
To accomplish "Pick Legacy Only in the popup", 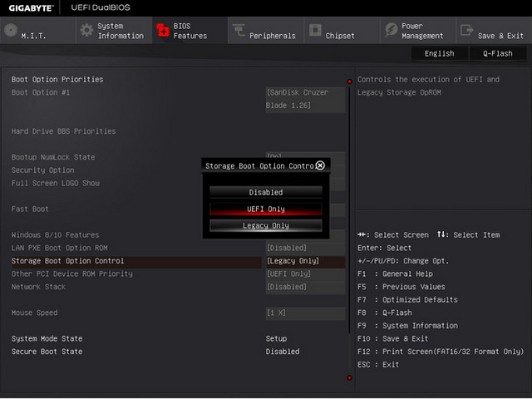I will coord(265,225).
